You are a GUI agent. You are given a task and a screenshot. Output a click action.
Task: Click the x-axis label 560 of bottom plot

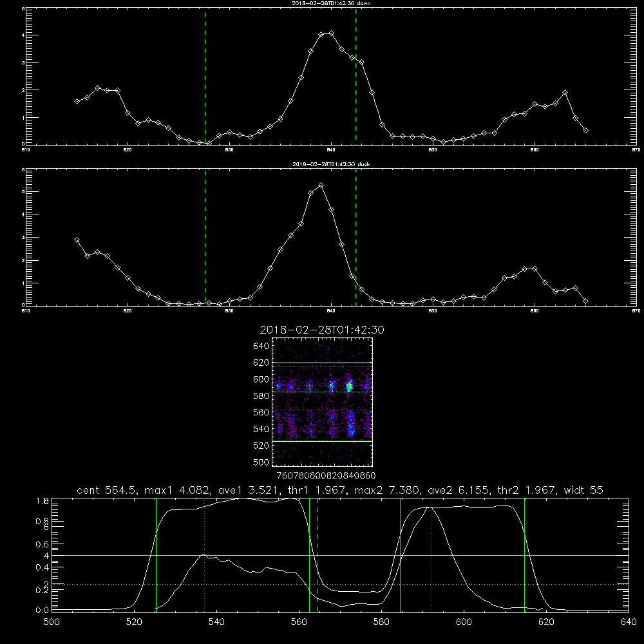tap(299, 622)
